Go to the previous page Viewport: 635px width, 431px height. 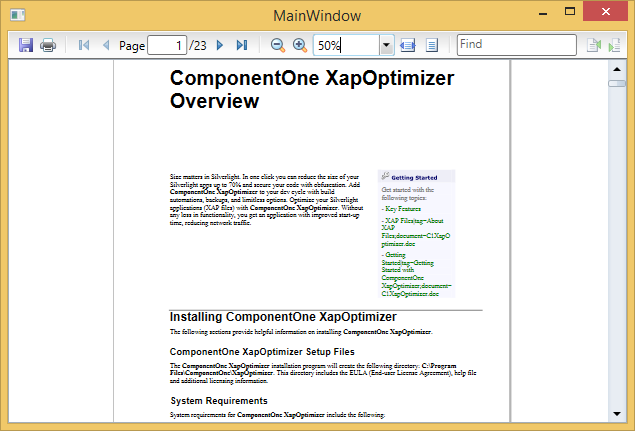pyautogui.click(x=106, y=45)
